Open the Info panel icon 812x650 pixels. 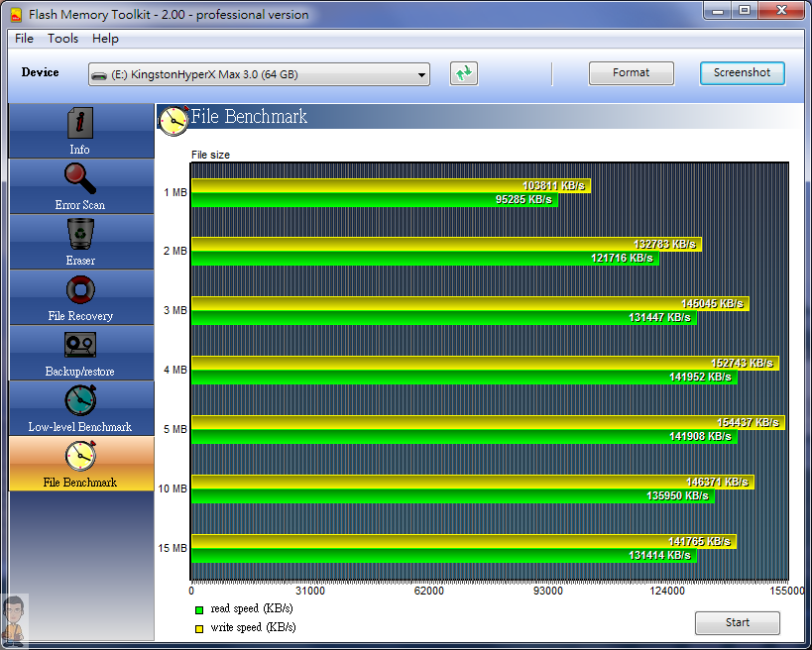click(x=80, y=123)
